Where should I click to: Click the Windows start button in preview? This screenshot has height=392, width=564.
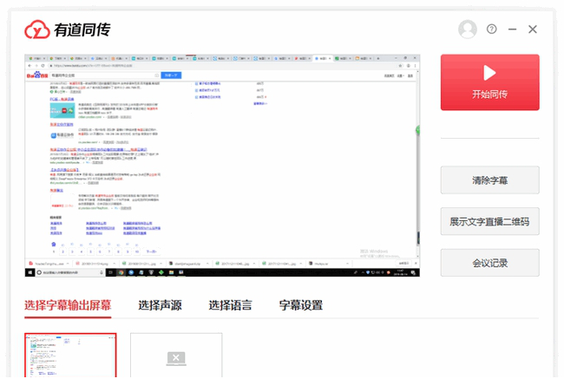[x=30, y=272]
